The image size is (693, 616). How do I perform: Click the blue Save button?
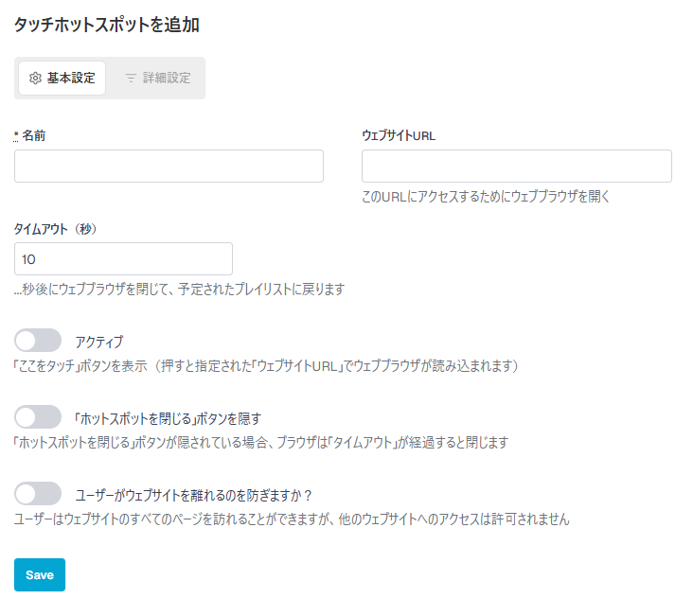[x=40, y=575]
